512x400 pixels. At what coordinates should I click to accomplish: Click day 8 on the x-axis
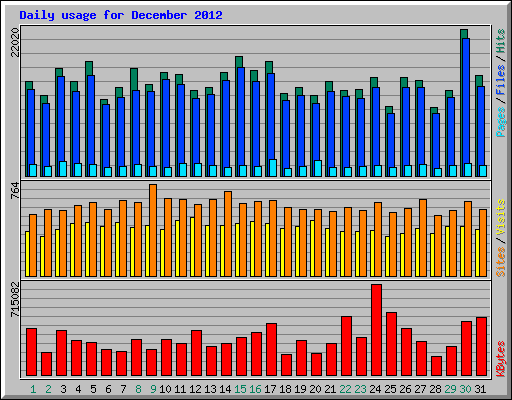138,389
